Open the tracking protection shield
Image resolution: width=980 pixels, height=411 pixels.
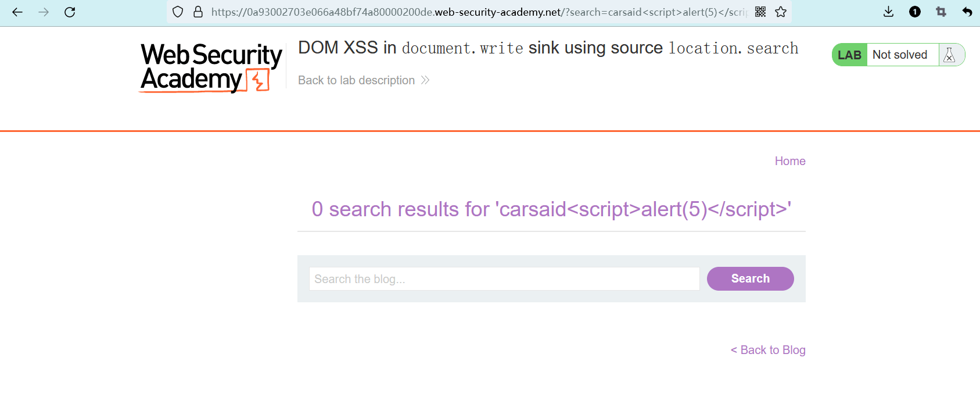pos(178,12)
